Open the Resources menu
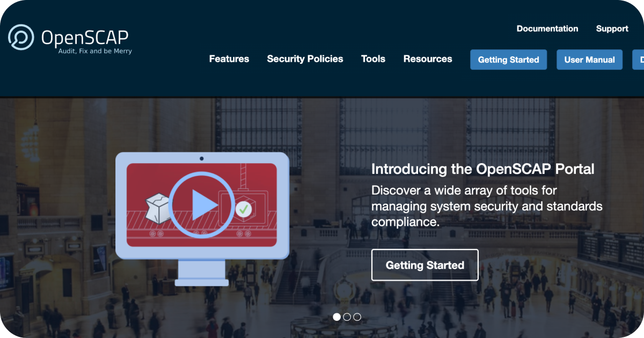The width and height of the screenshot is (644, 338). 428,59
